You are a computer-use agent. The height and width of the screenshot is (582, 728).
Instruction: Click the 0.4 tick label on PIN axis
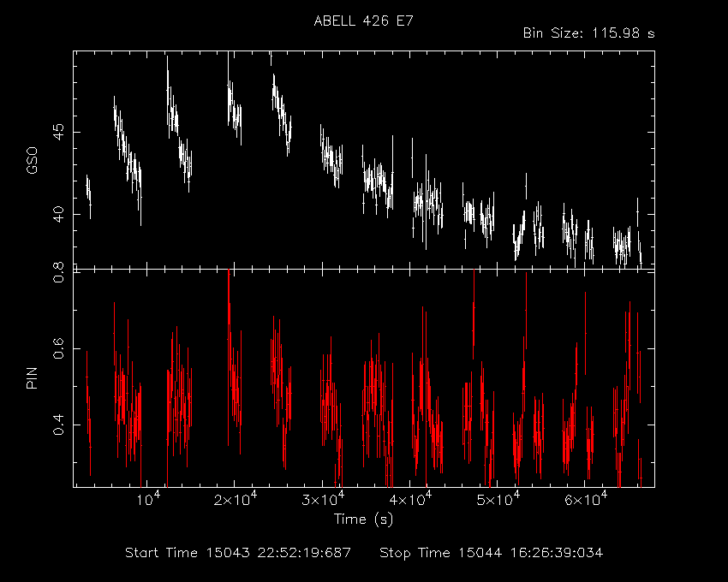[58, 425]
